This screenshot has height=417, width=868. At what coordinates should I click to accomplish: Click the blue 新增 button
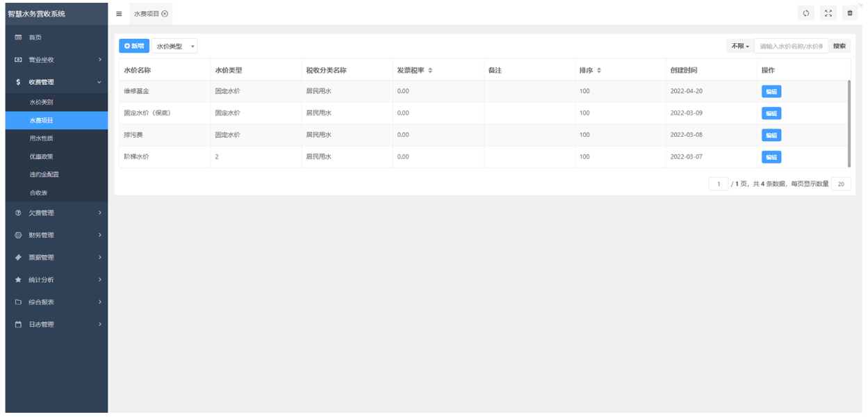pos(133,46)
